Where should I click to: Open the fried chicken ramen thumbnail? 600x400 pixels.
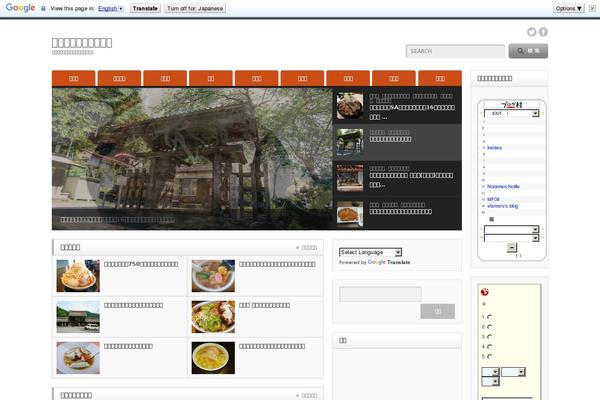(x=213, y=317)
